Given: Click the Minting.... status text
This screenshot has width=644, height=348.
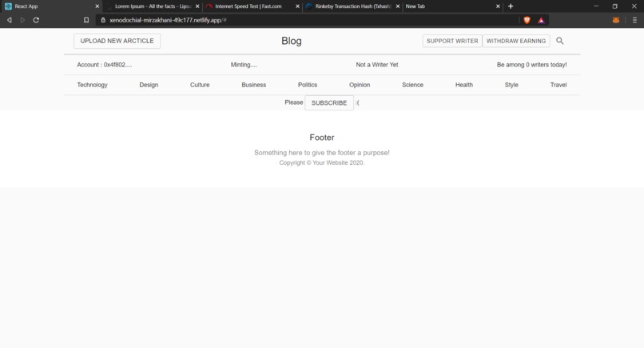Looking at the screenshot, I should (x=244, y=65).
